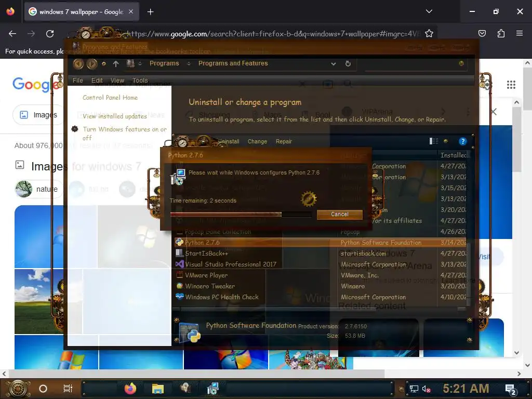Click the Change toolbar button
The height and width of the screenshot is (399, 532).
(x=257, y=141)
